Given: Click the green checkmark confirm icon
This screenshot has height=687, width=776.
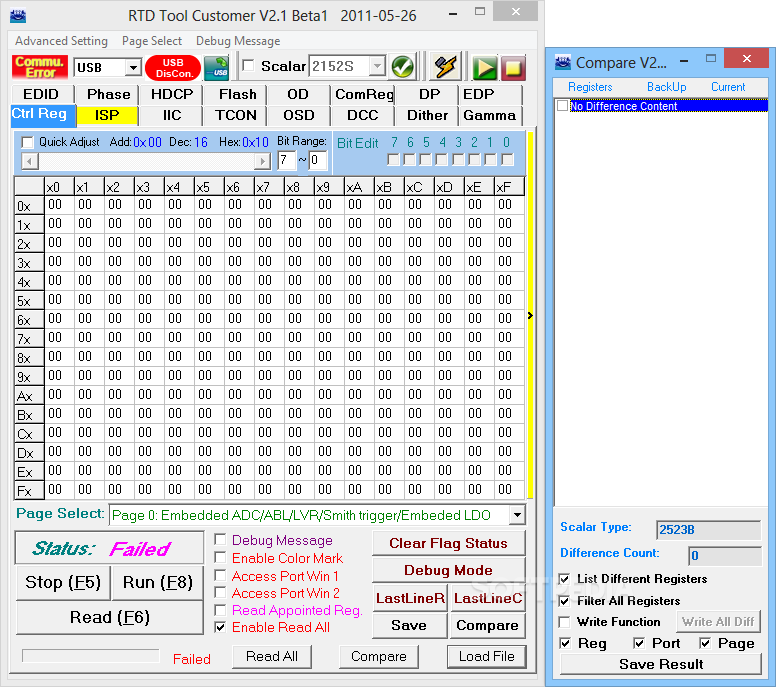Looking at the screenshot, I should (402, 67).
